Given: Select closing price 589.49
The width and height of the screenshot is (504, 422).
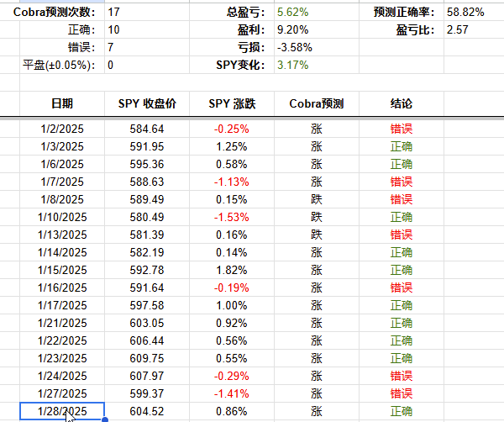Looking at the screenshot, I should pos(147,200).
